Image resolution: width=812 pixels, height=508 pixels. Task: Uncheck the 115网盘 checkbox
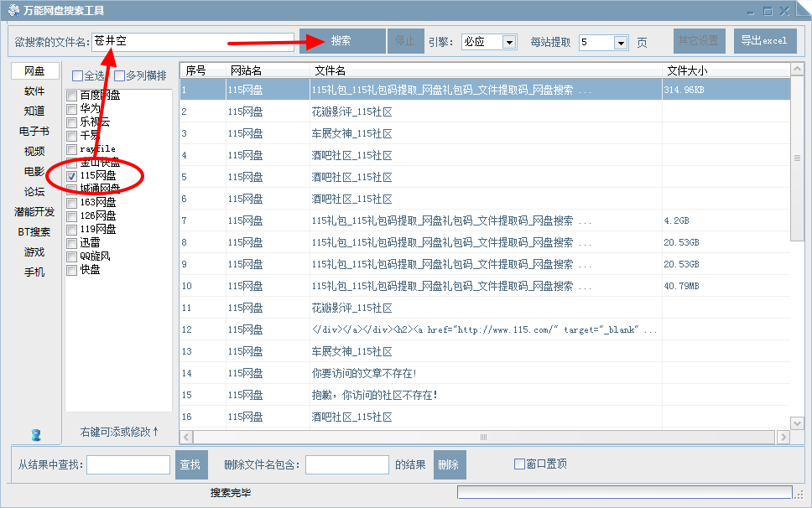[72, 176]
